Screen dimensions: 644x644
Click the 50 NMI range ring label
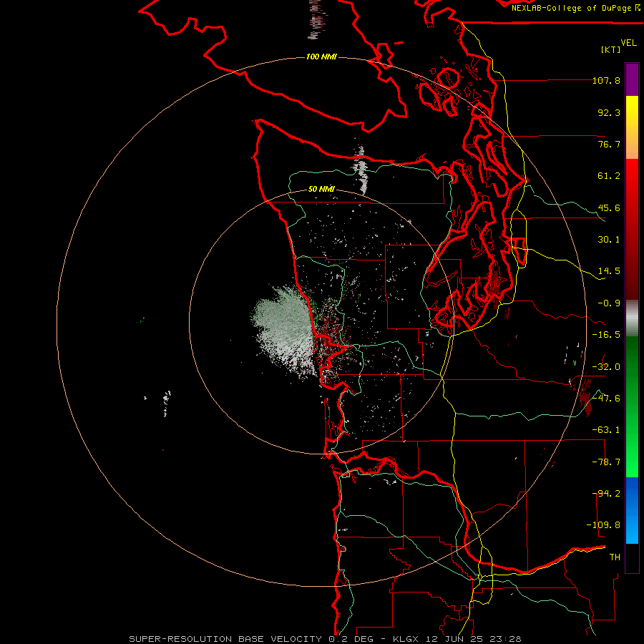tap(321, 190)
